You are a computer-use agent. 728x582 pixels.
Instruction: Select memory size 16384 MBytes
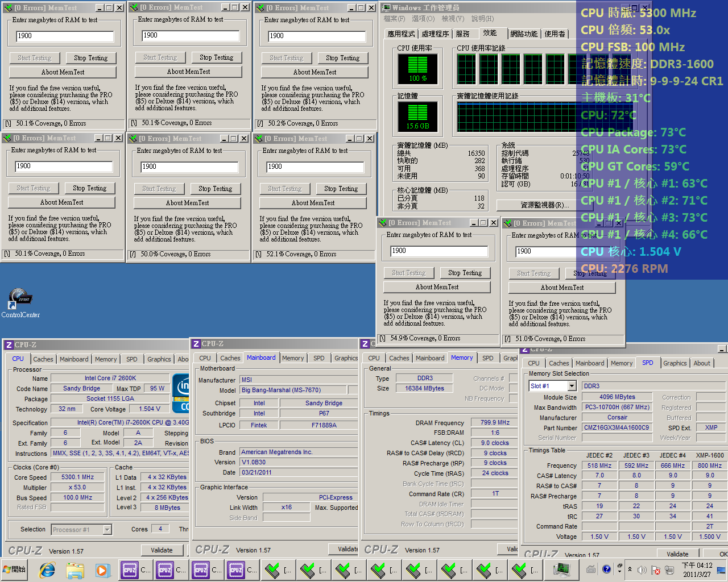(424, 388)
